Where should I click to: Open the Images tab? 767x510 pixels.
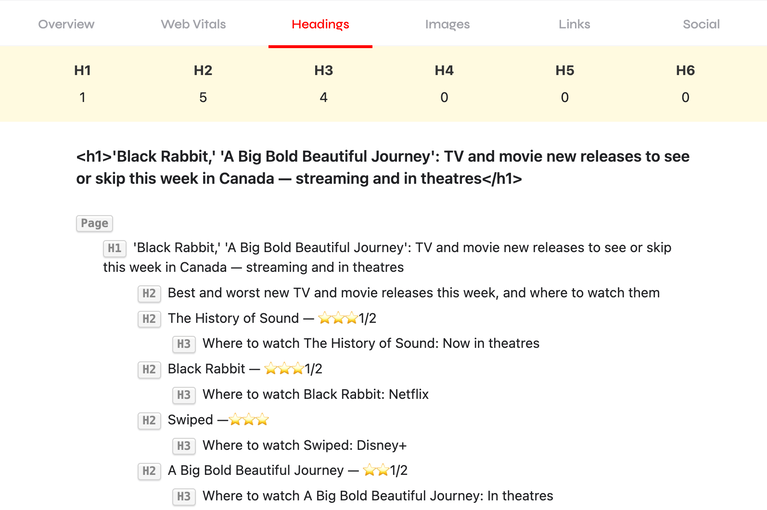(x=447, y=24)
